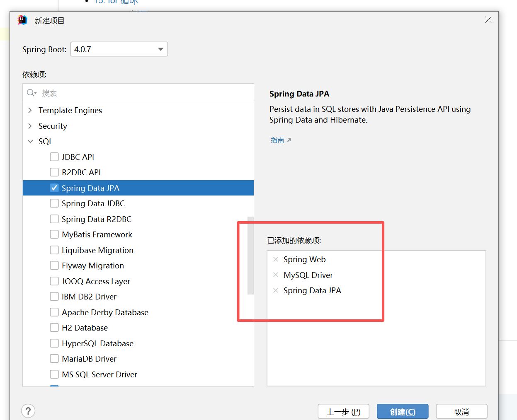Select the Template Engines tree row

pos(138,110)
